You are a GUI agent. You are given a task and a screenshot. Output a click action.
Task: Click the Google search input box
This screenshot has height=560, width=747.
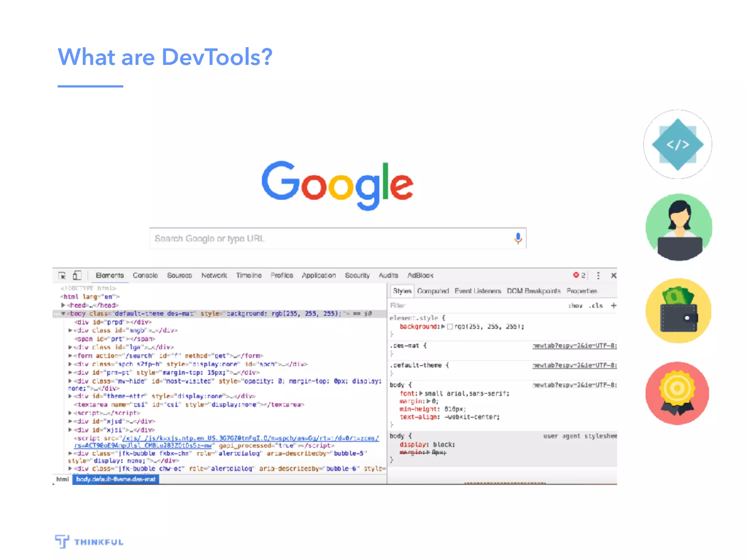(x=328, y=238)
